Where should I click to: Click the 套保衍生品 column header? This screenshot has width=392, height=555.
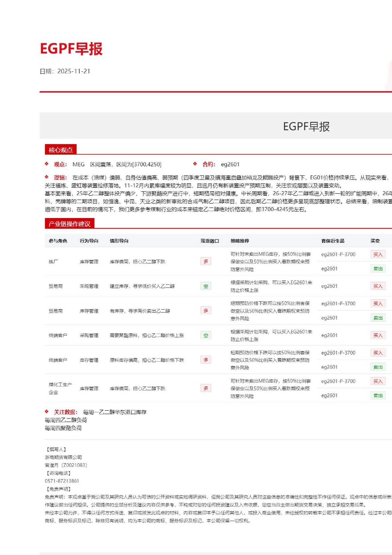coord(333,241)
